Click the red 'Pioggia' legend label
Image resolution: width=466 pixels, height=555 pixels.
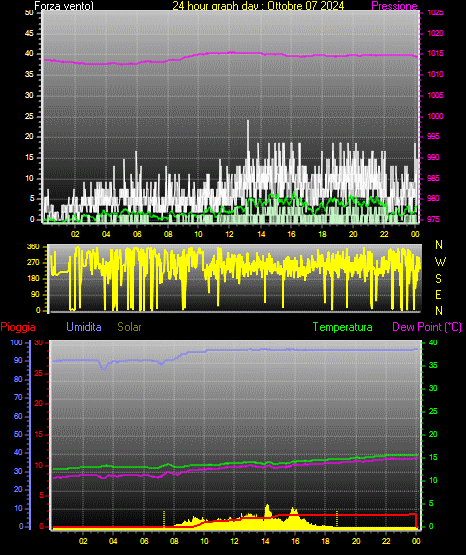click(x=18, y=327)
